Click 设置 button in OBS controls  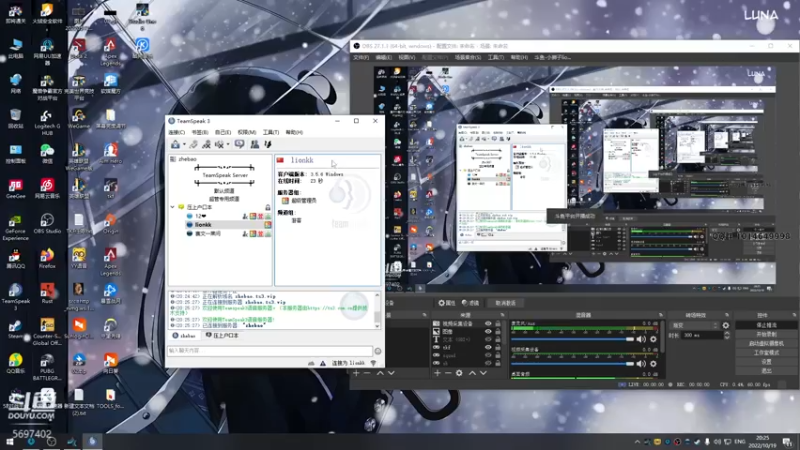tap(766, 362)
